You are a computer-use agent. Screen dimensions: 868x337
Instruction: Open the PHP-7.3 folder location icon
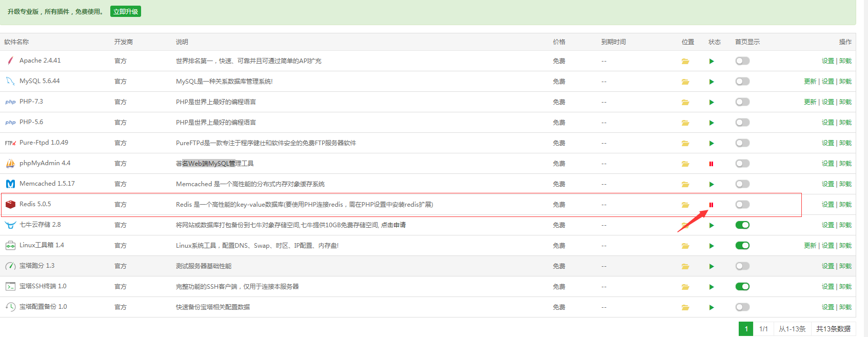(685, 102)
